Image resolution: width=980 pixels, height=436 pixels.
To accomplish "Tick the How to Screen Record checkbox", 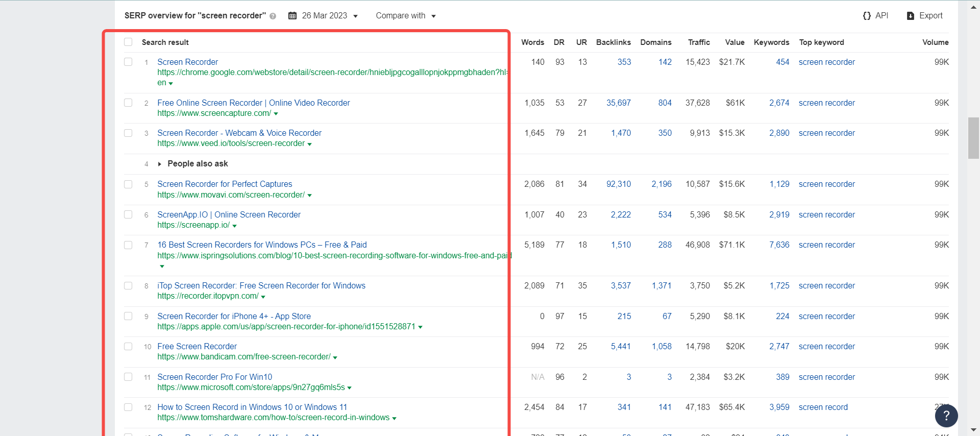I will pos(128,407).
